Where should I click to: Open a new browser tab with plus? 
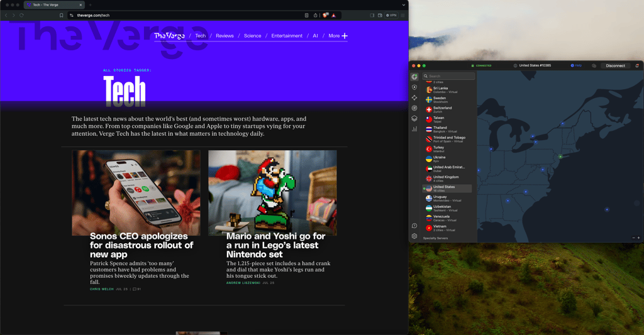[91, 5]
